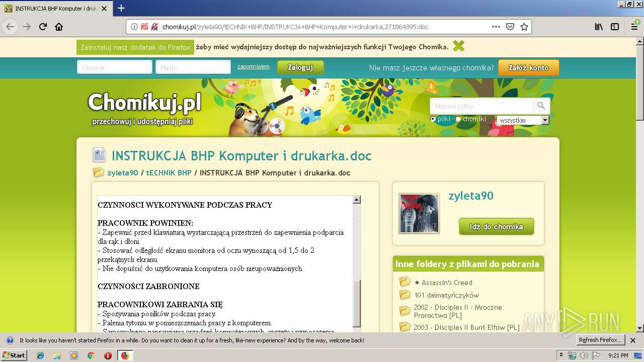Click the 'CZYNNOŚCI ZABRONIONE' heading in the document
Image resolution: width=644 pixels, height=362 pixels.
[x=148, y=287]
